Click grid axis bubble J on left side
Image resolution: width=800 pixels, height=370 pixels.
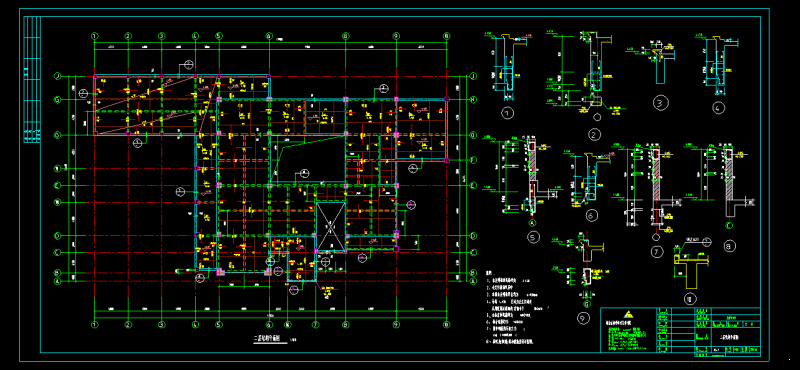coord(58,77)
